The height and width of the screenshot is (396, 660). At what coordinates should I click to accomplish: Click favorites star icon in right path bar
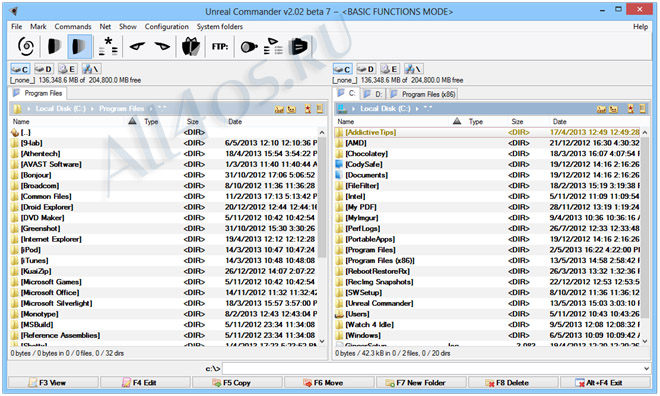(x=630, y=109)
